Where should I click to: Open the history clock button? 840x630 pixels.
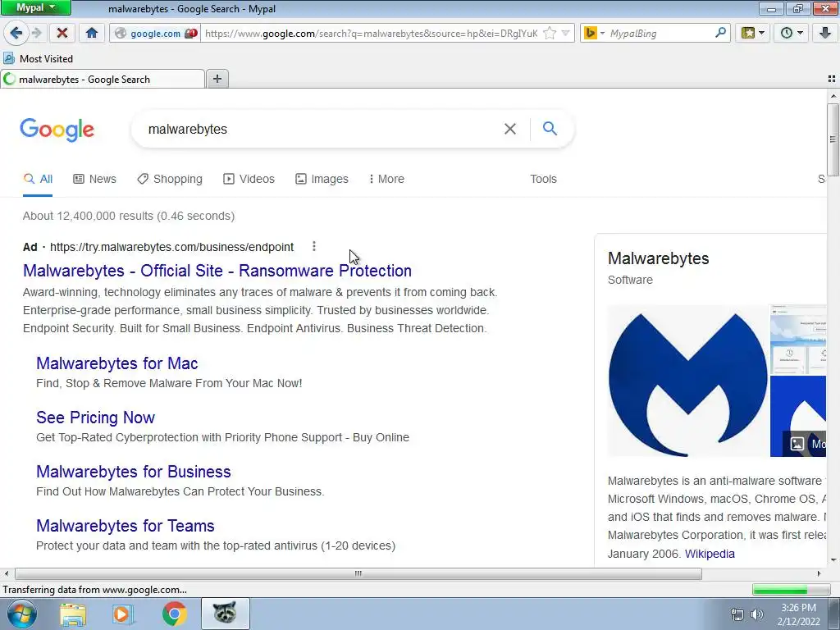792,33
